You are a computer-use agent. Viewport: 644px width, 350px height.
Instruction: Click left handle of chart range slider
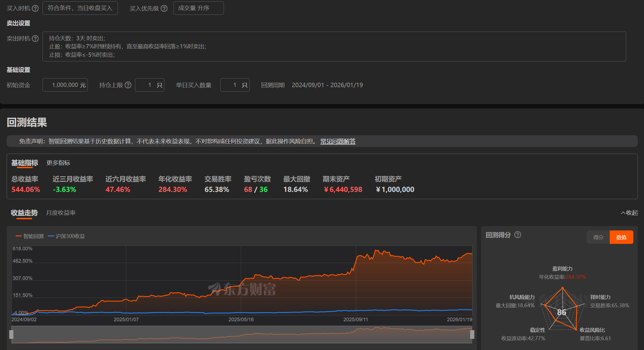(x=11, y=334)
